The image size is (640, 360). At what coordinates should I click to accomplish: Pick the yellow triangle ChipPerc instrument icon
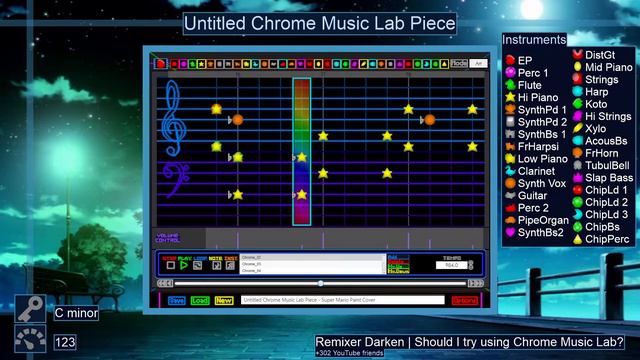click(x=444, y=64)
